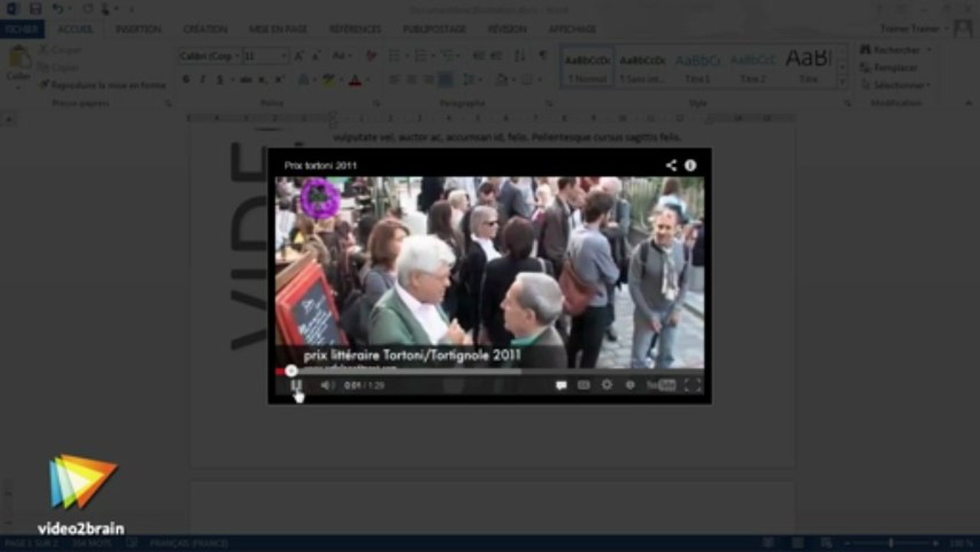This screenshot has width=980, height=552.
Task: Click the numbered list icon
Action: (420, 56)
